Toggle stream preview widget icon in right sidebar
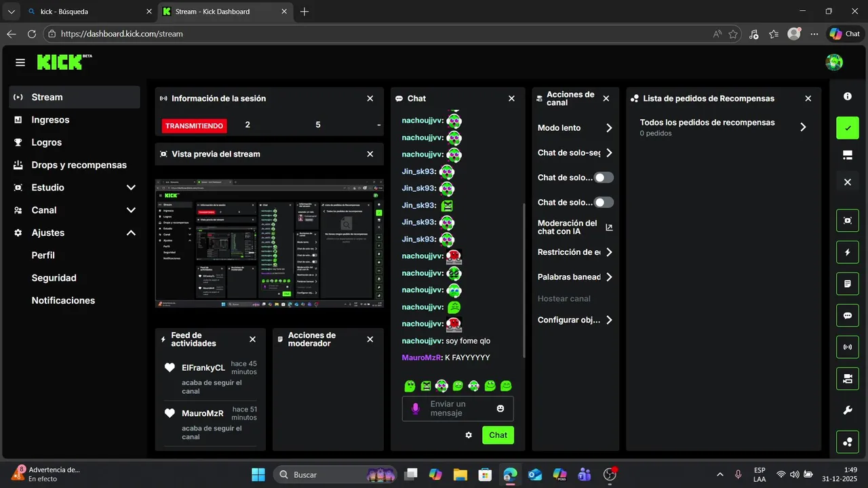Viewport: 868px width, 488px height. (848, 220)
